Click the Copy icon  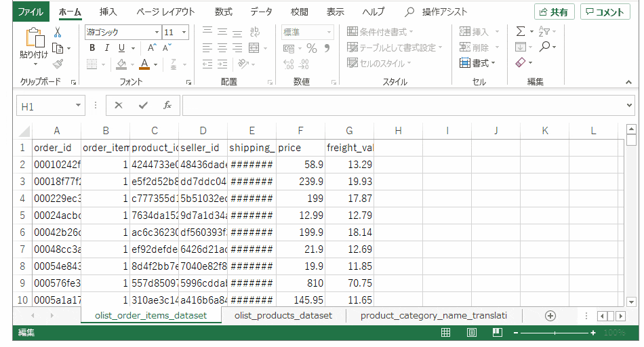click(58, 48)
